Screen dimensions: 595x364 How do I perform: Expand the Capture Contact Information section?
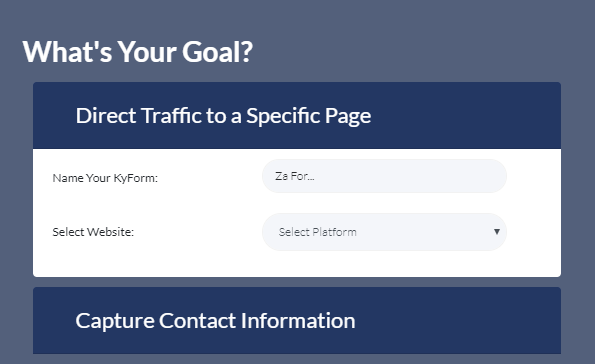pyautogui.click(x=297, y=321)
